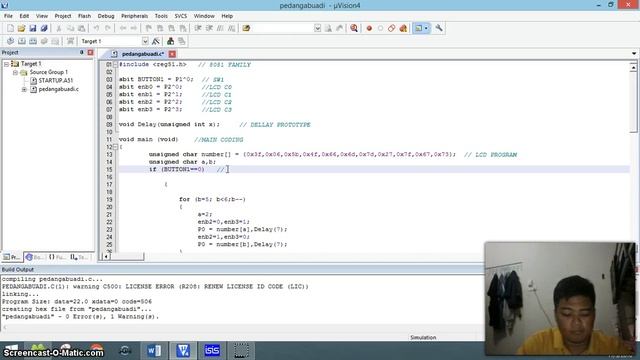The image size is (640, 360).
Task: Download to flash LOAD icon
Action: 70,41
